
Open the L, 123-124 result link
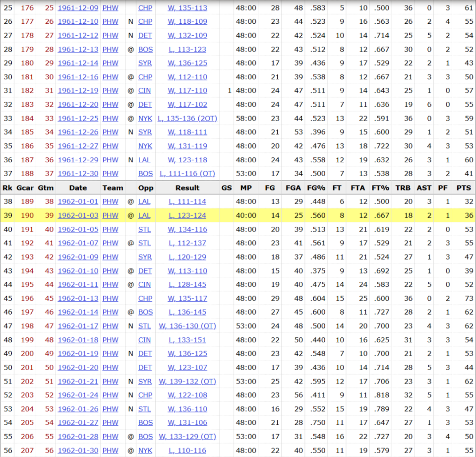(187, 215)
